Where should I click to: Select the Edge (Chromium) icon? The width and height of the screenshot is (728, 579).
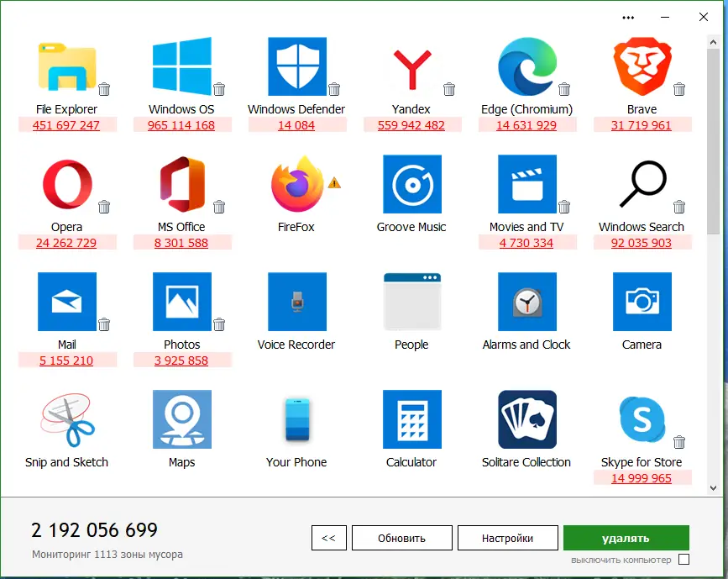point(527,66)
